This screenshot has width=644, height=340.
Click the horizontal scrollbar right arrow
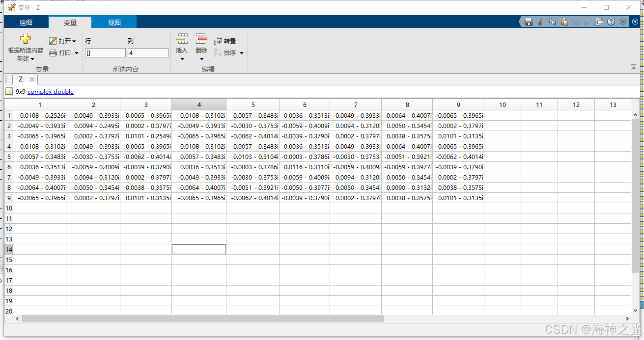626,319
